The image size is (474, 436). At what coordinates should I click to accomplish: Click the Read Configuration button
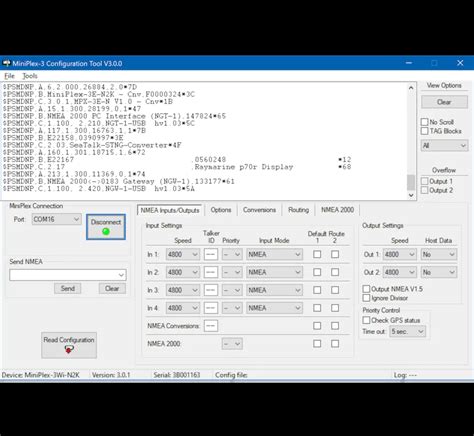click(69, 345)
